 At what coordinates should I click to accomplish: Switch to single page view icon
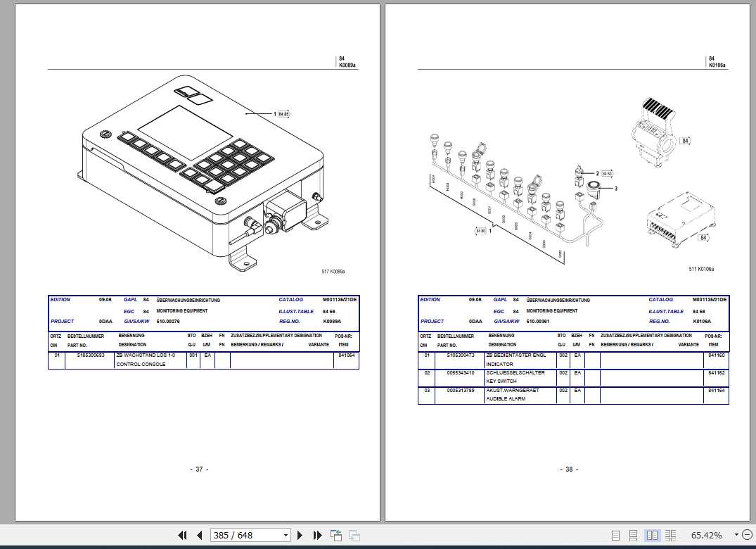pyautogui.click(x=615, y=535)
